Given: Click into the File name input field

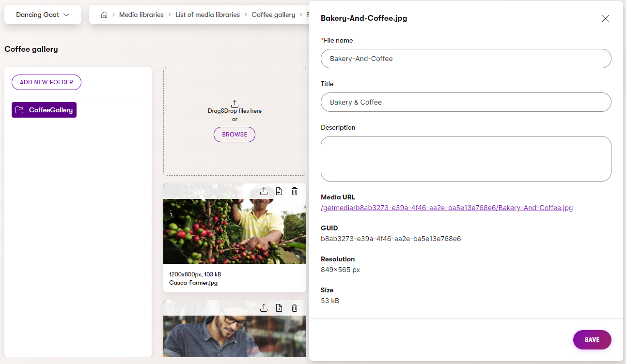Looking at the screenshot, I should tap(466, 59).
